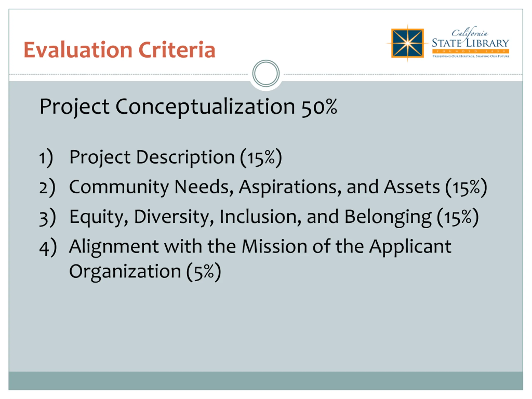This screenshot has height=399, width=532.
Task: Click the orange Founded 1850 bar
Action: tap(470, 51)
